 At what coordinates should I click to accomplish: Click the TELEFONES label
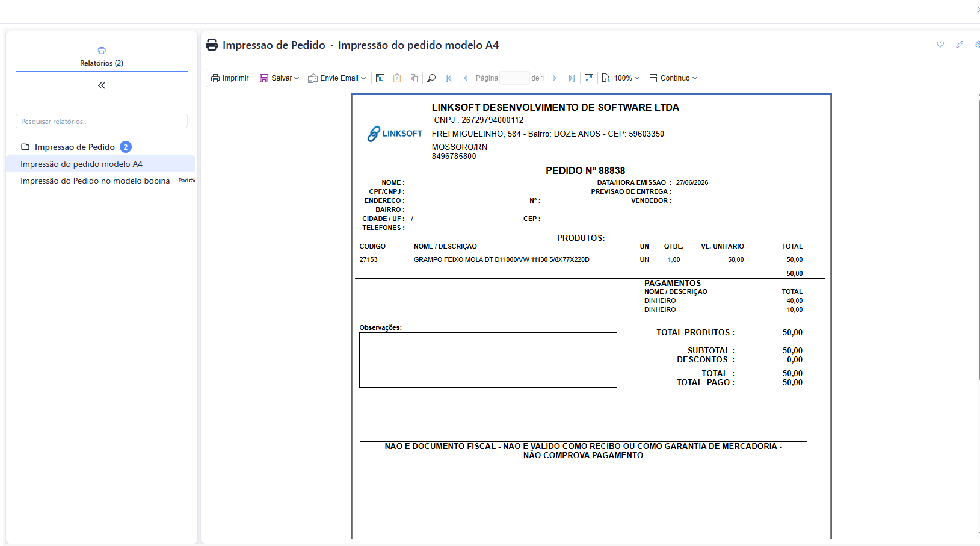click(x=383, y=228)
